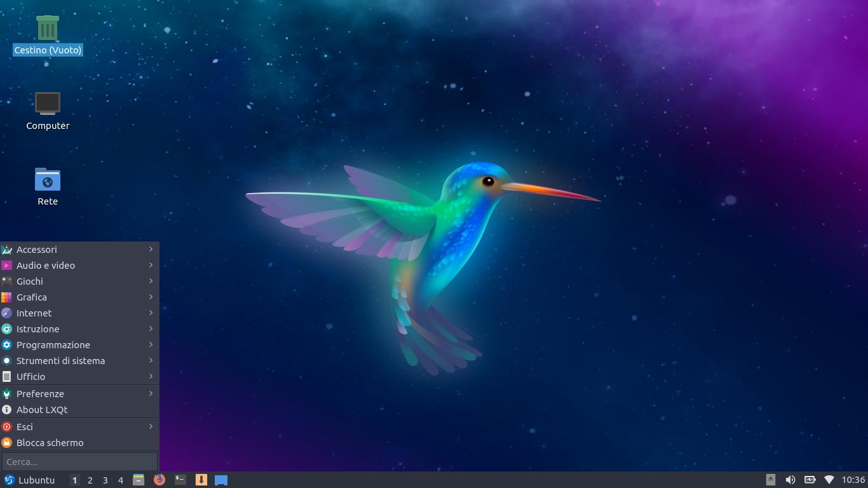Open the Cestino (Vuoto) desktop icon

click(x=47, y=29)
